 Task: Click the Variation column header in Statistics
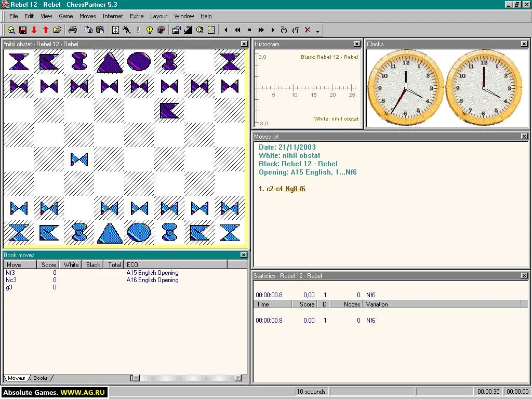point(442,304)
